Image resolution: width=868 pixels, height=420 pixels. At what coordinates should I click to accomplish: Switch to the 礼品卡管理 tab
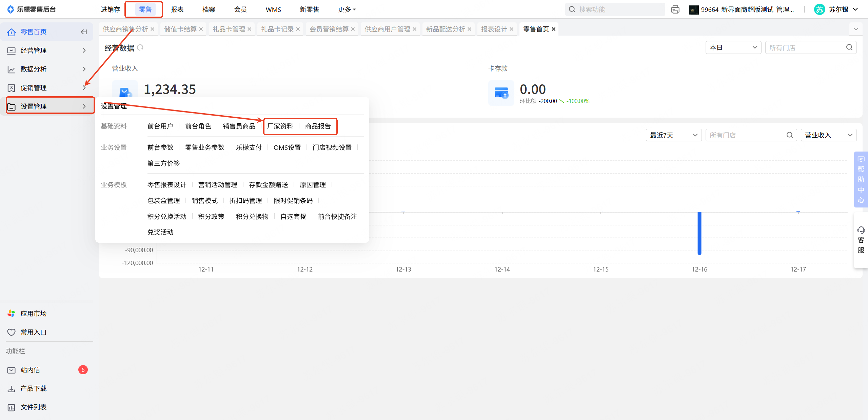pyautogui.click(x=229, y=29)
